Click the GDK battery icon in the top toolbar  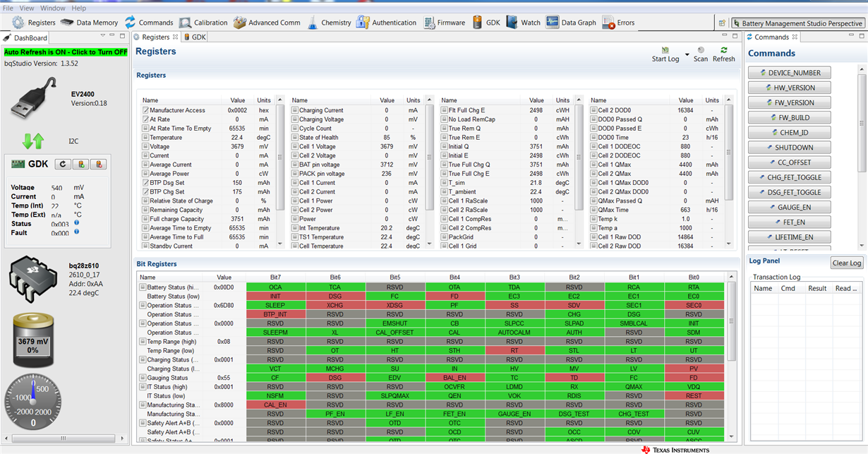[x=478, y=23]
